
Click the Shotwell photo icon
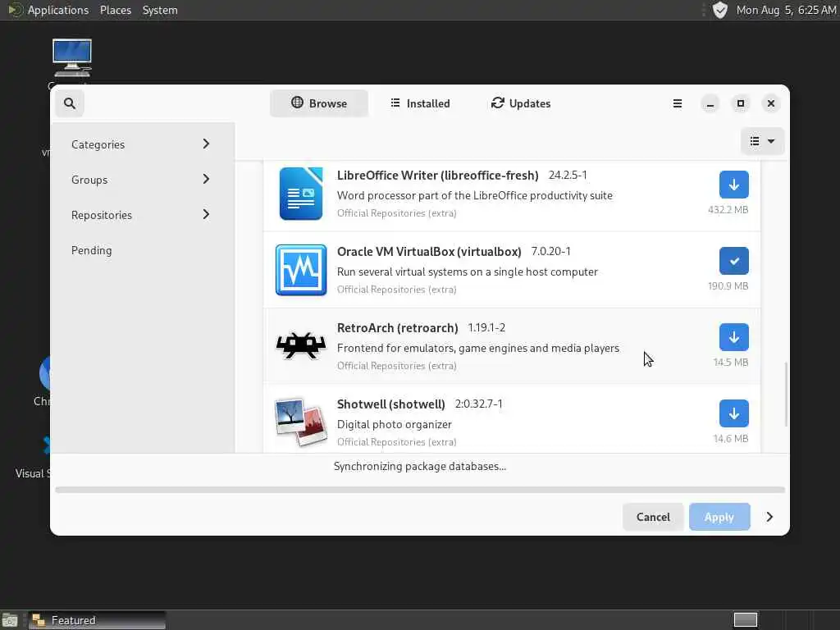click(301, 422)
